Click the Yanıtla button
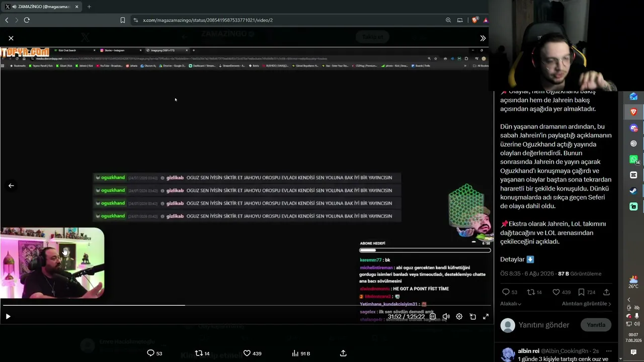 pos(596,325)
